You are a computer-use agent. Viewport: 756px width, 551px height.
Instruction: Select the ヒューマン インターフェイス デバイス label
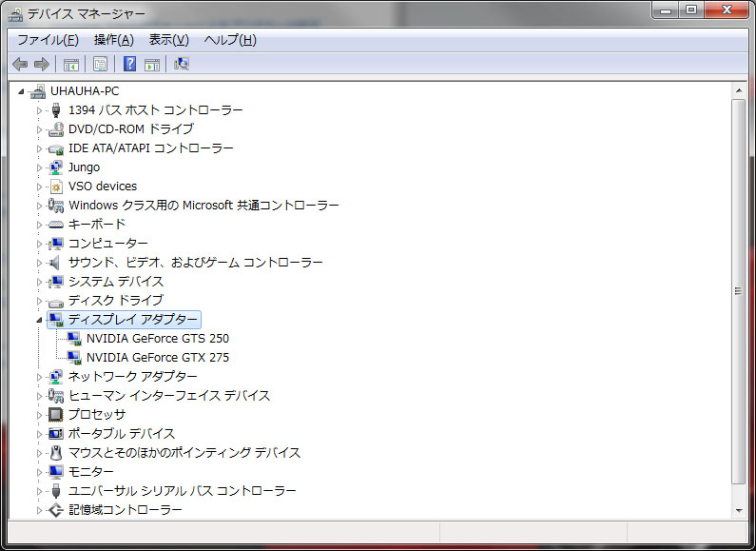[169, 396]
